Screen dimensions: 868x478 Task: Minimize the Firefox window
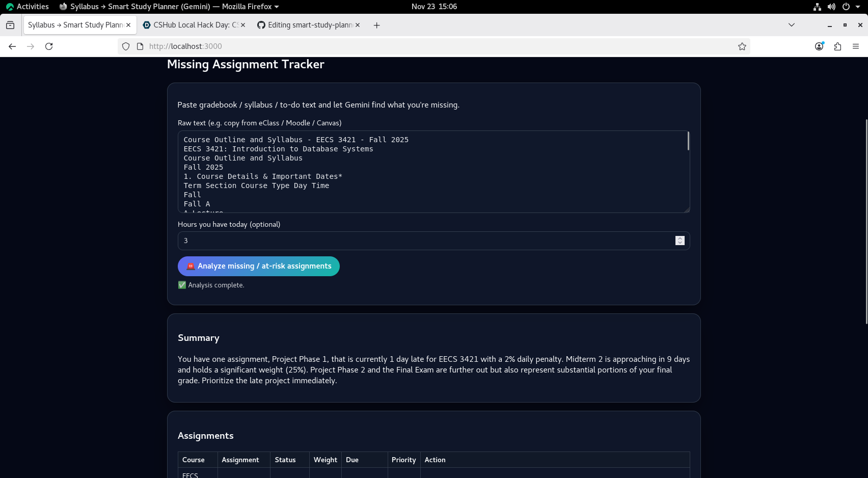[830, 25]
